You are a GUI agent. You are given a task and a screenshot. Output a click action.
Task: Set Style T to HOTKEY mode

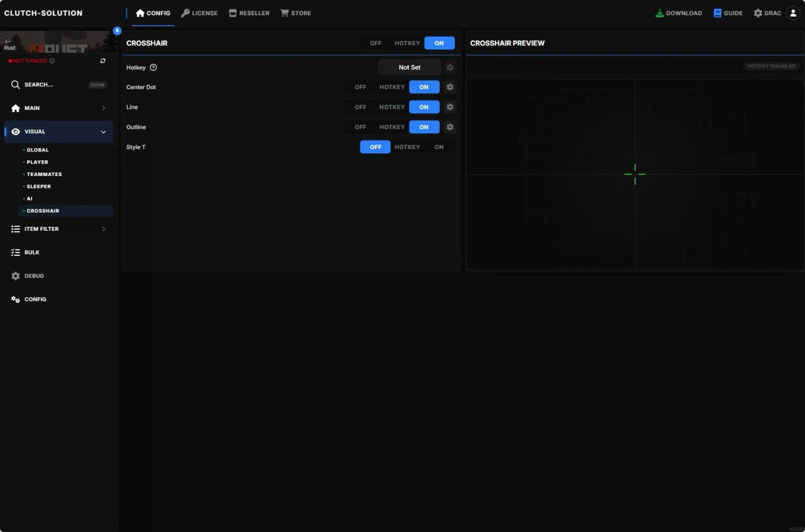407,147
